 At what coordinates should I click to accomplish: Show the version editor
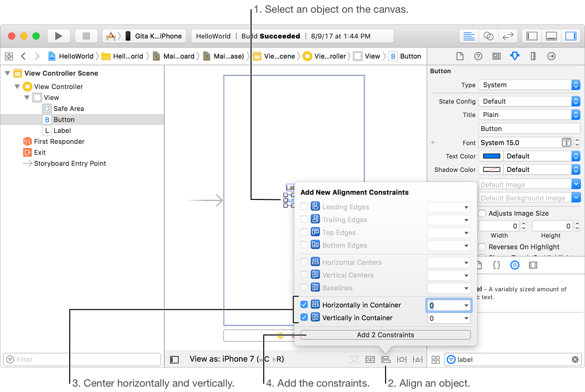(507, 36)
